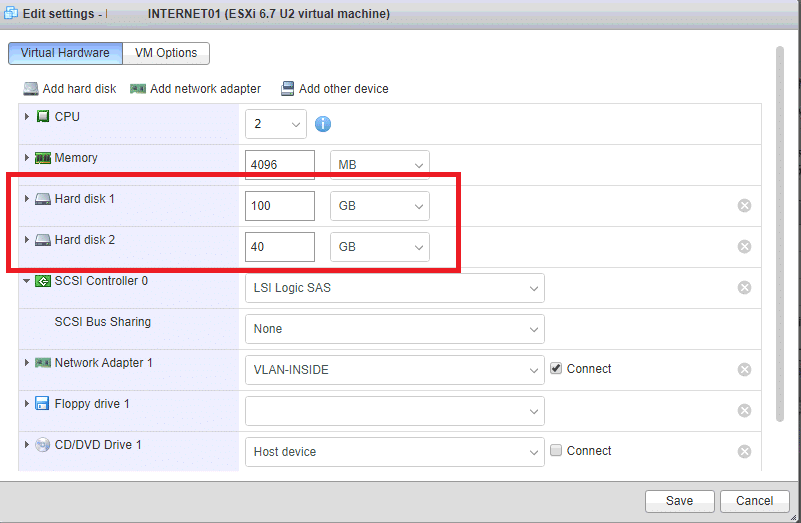Remove Hard disk 1 with its X icon
The height and width of the screenshot is (523, 801).
(744, 206)
